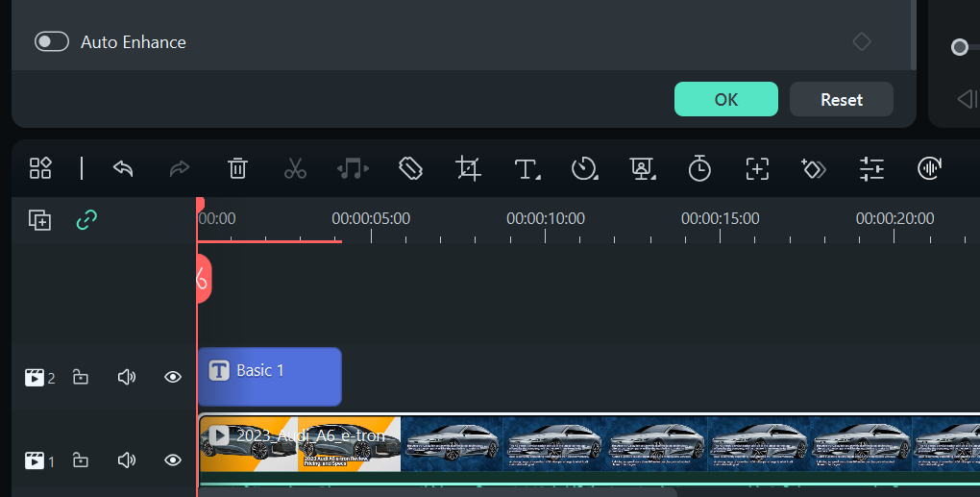
Task: Mute track 1 speaker icon
Action: point(127,460)
